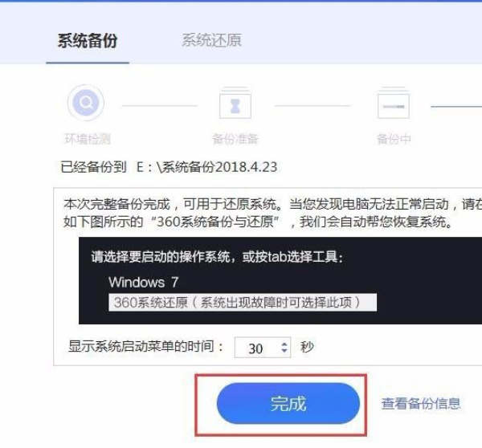This screenshot has width=482, height=448.
Task: Click the 备份中 progress step icon
Action: [393, 104]
